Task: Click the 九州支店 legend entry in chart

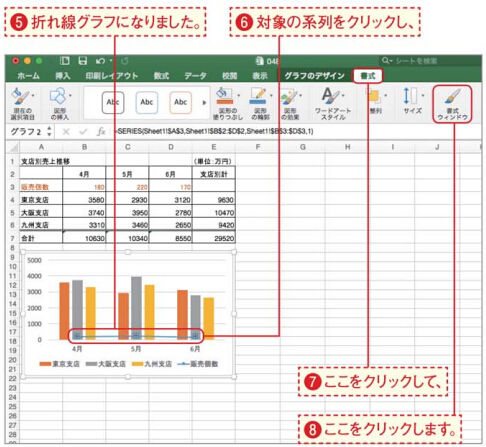Action: click(152, 364)
